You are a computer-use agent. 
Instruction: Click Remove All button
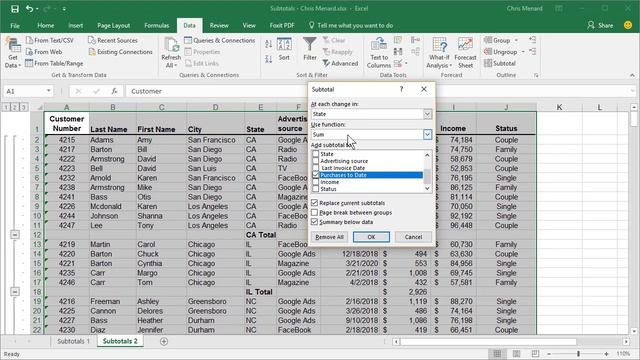pyautogui.click(x=329, y=237)
